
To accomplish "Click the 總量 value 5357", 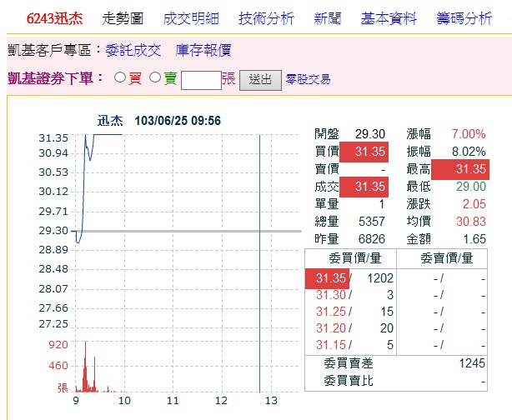I will tap(372, 222).
